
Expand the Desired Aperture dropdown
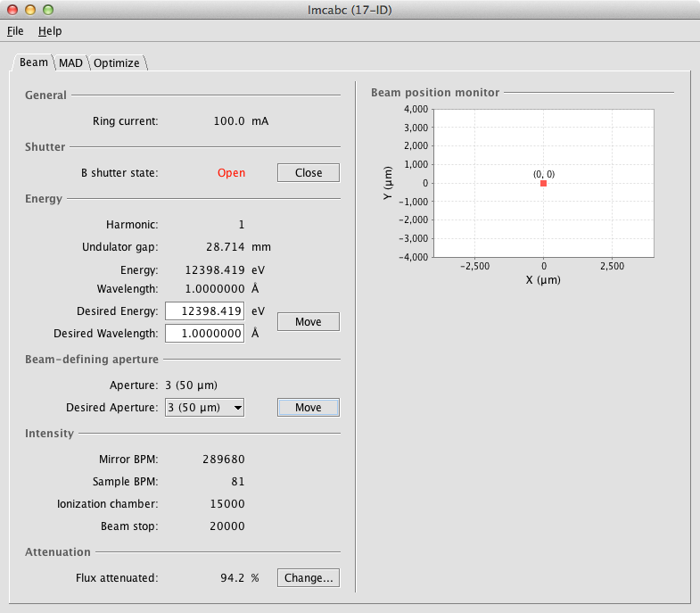(205, 408)
